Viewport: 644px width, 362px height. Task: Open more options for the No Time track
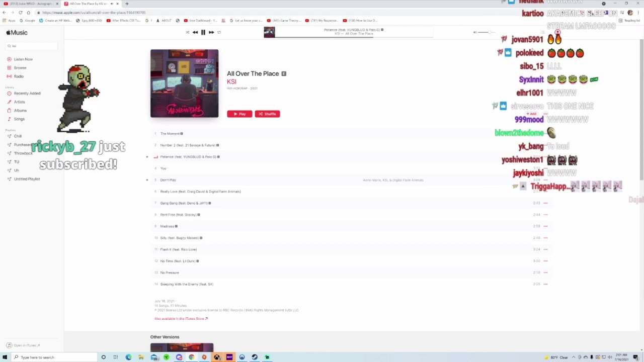545,261
